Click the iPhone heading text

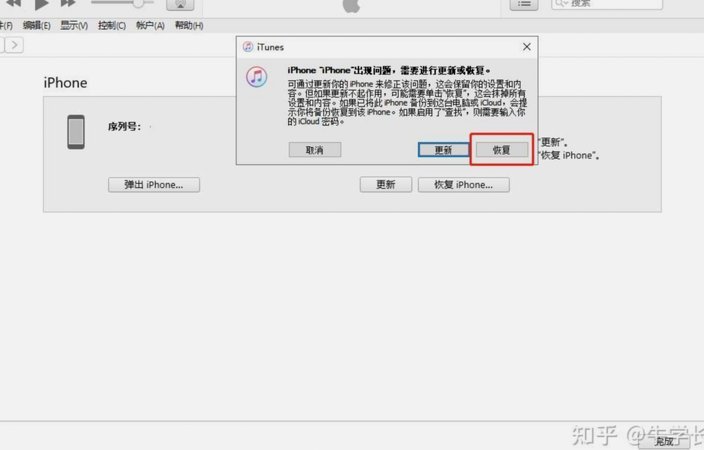[66, 83]
